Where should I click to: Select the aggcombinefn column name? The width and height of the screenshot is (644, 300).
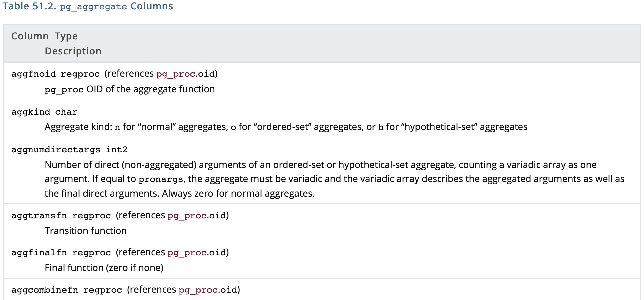coord(45,290)
